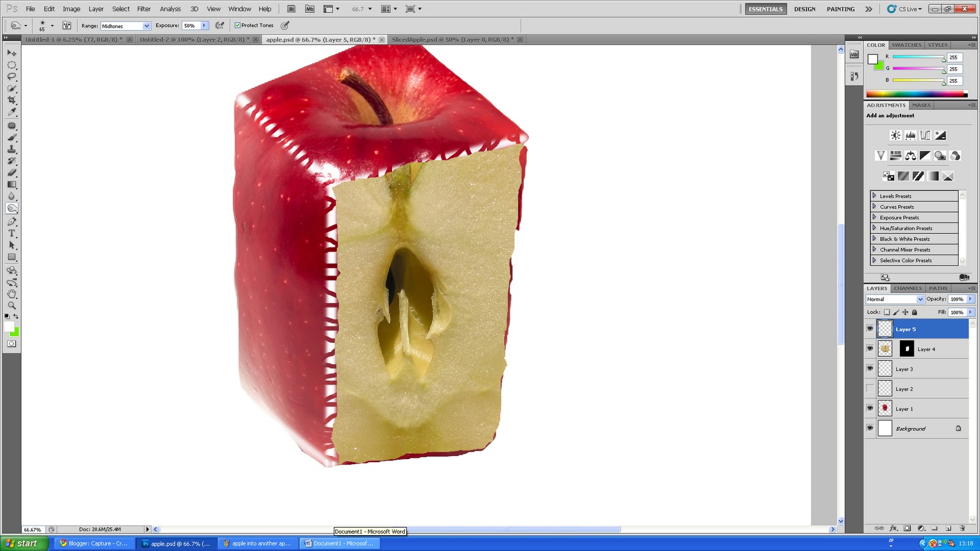Activate the Type tool
The width and height of the screenshot is (980, 551).
pyautogui.click(x=12, y=233)
